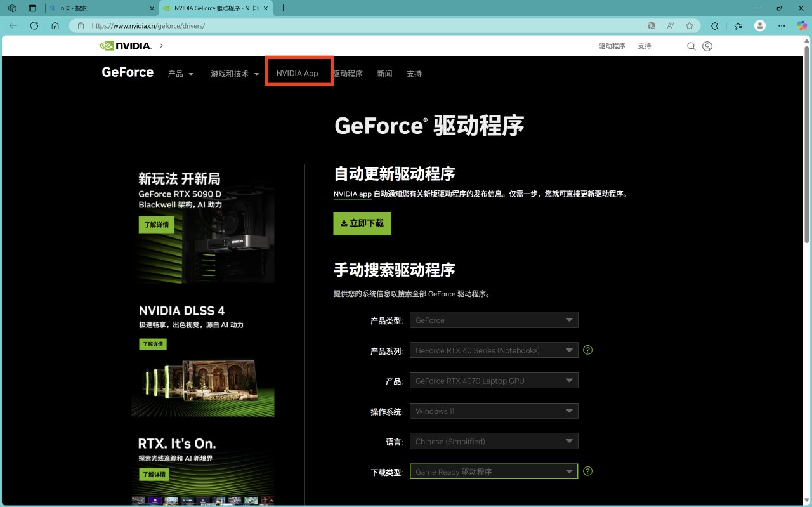Open the 支持 item in GeForce nav
The image size is (812, 507).
(x=414, y=74)
